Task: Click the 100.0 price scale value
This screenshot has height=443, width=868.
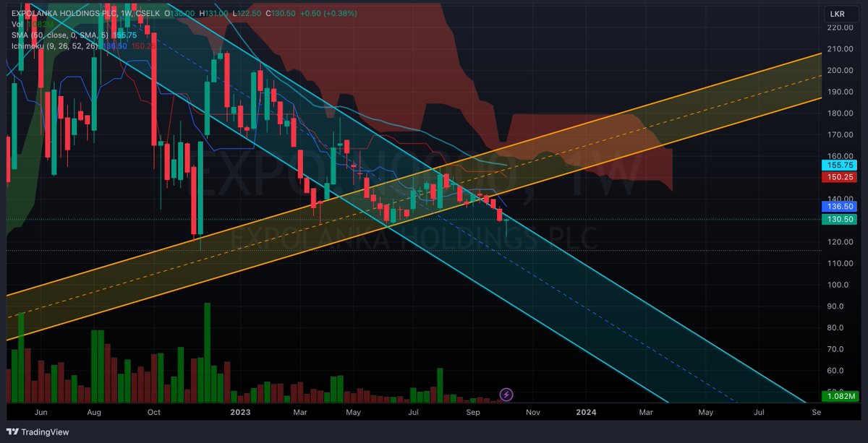Action: (x=839, y=285)
